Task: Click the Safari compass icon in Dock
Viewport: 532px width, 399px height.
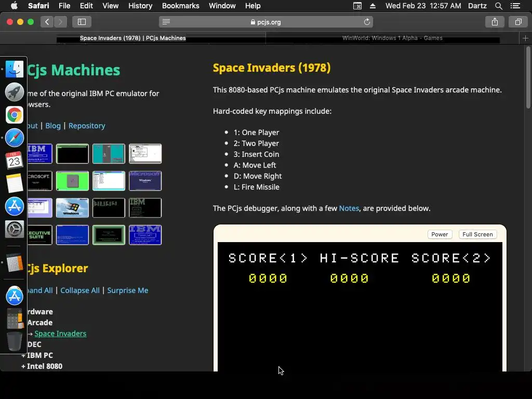Action: [14, 138]
